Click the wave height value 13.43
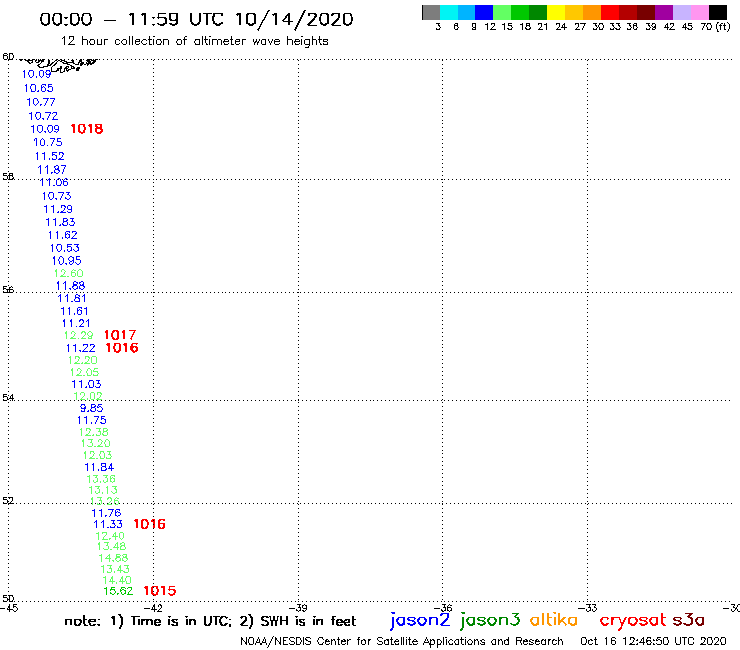This screenshot has width=740, height=650. (115, 569)
